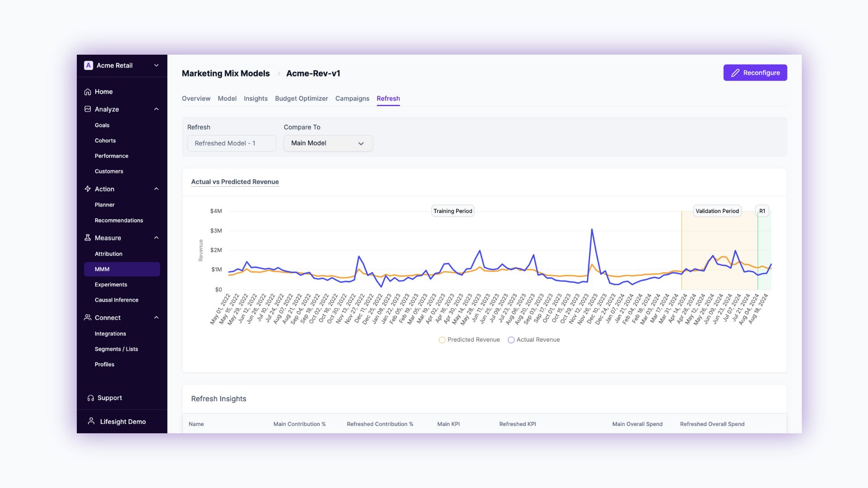Open the Compare To Main Model dropdown

click(328, 143)
